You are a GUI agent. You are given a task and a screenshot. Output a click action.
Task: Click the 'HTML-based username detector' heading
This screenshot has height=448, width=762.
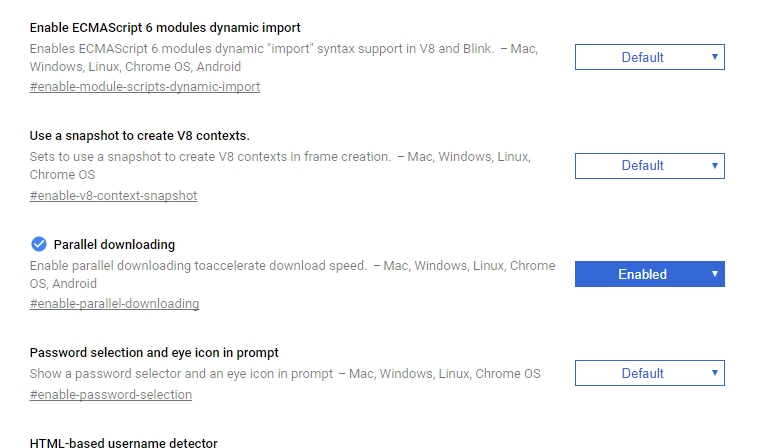click(x=123, y=442)
